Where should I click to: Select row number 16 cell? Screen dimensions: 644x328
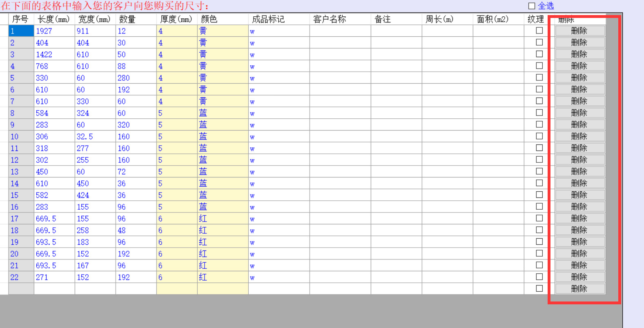point(21,207)
